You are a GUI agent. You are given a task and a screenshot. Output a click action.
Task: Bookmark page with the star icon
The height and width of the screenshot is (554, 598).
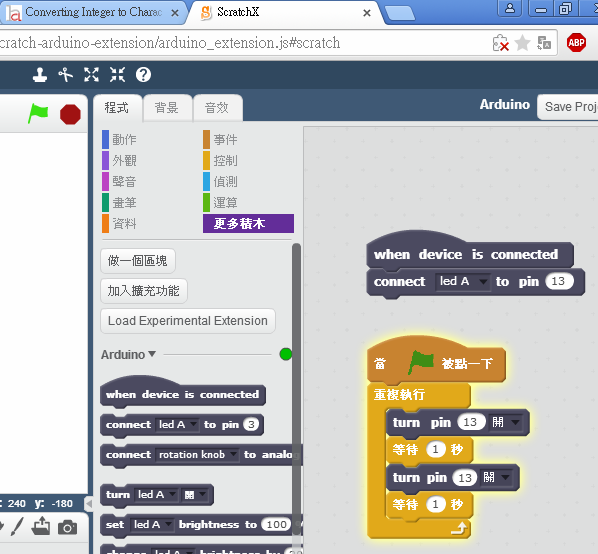[522, 43]
